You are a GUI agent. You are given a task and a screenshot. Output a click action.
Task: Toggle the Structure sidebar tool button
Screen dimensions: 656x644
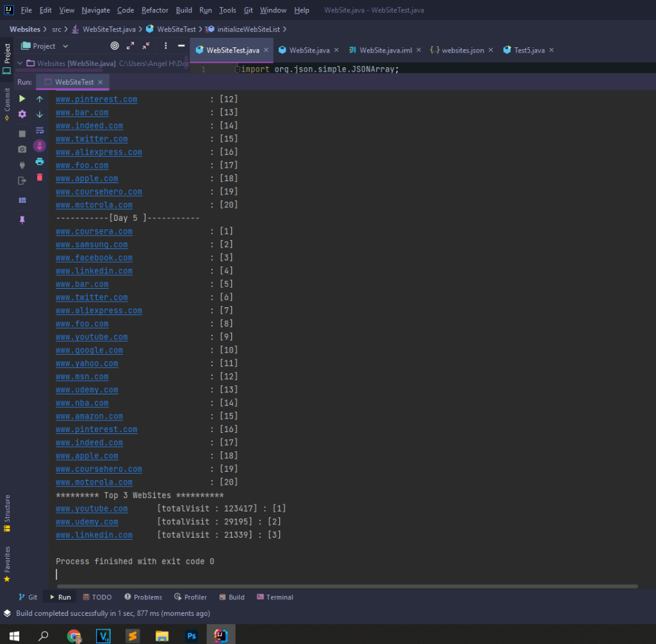coord(6,513)
